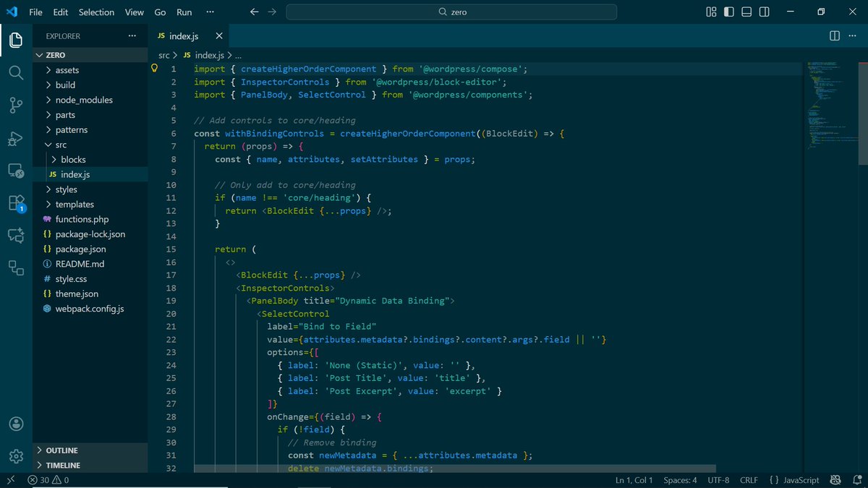Toggle the bottom Panel visibility
This screenshot has width=868, height=488.
click(x=746, y=12)
